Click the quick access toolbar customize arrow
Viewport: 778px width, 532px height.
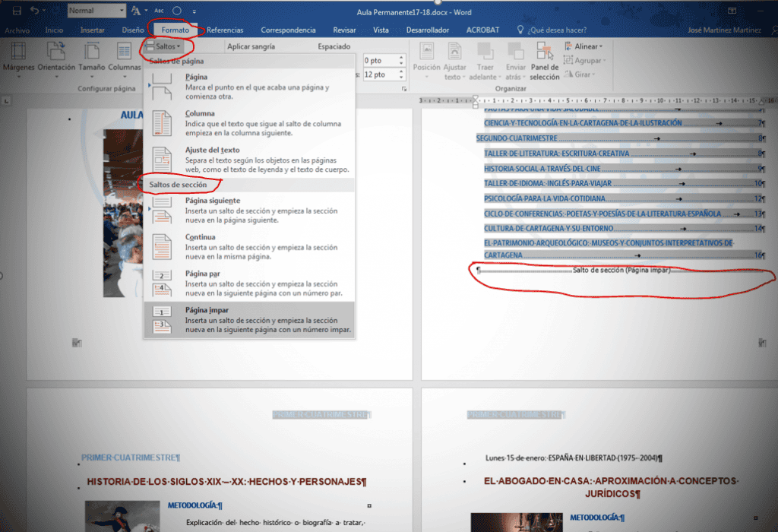[194, 11]
